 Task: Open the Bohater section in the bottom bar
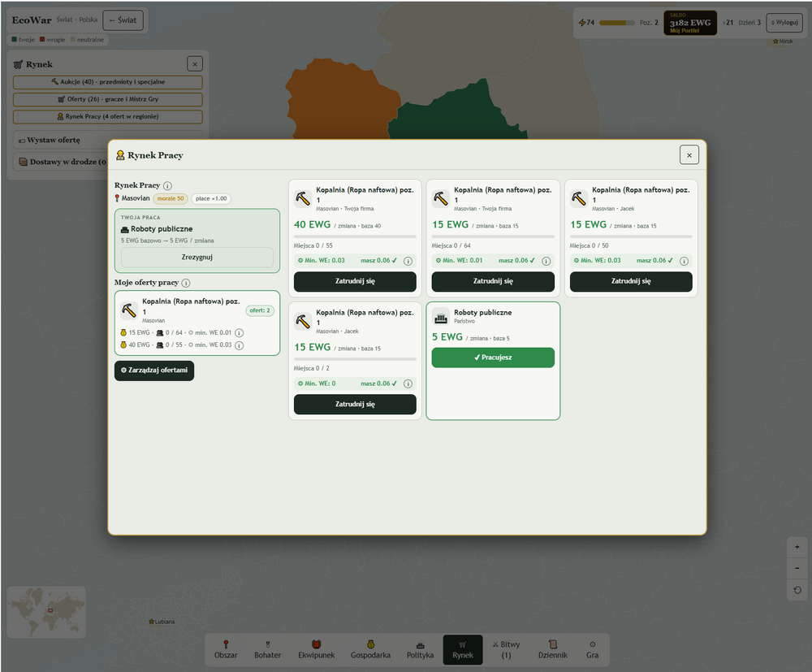click(x=268, y=650)
